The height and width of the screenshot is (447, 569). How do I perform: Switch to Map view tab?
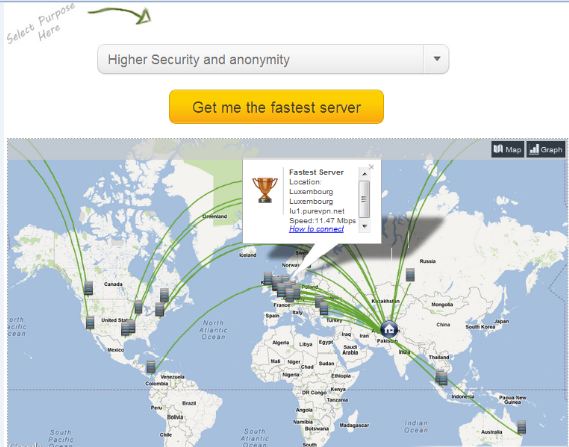click(508, 149)
